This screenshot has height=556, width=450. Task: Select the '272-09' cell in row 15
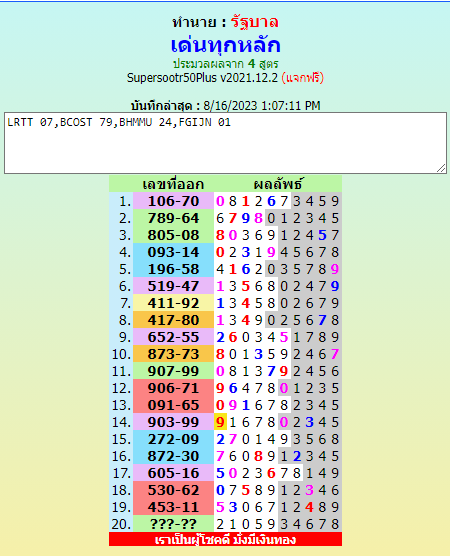pyautogui.click(x=173, y=439)
